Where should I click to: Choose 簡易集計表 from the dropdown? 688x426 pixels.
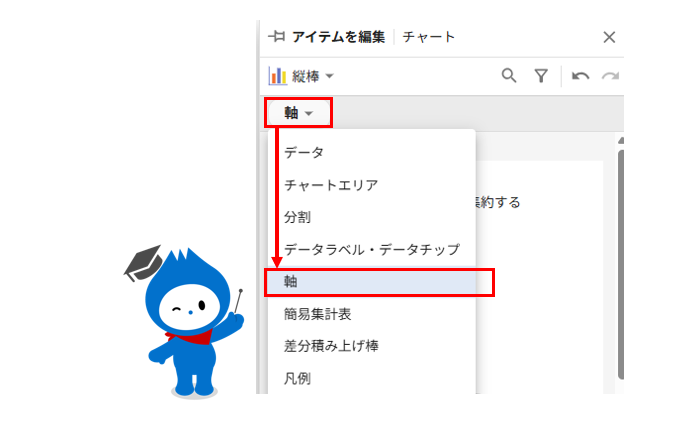317,314
